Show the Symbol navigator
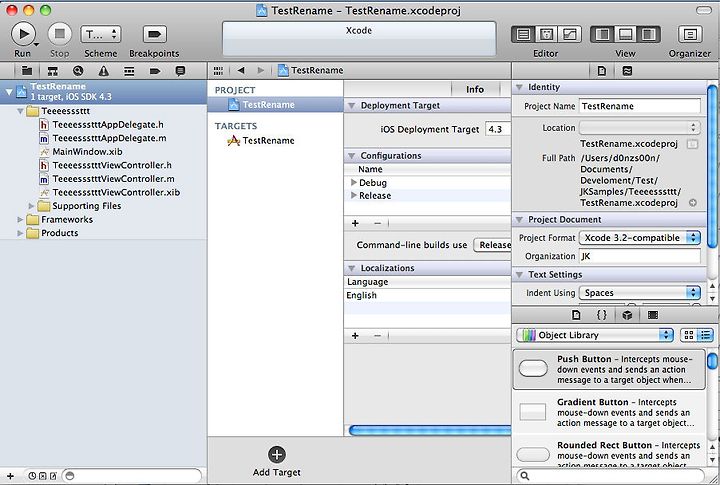Image resolution: width=720 pixels, height=485 pixels. [53, 71]
